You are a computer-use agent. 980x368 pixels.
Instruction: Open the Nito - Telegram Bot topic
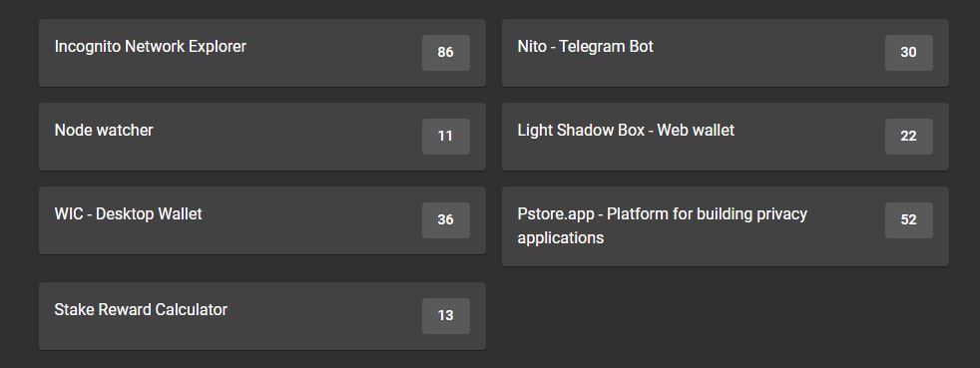[x=586, y=47]
